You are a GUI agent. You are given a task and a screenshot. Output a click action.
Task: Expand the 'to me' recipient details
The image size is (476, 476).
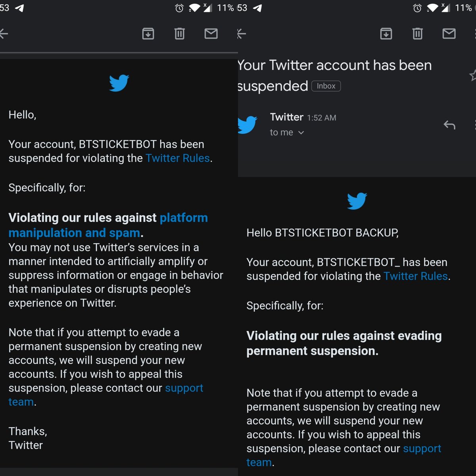coord(301,132)
